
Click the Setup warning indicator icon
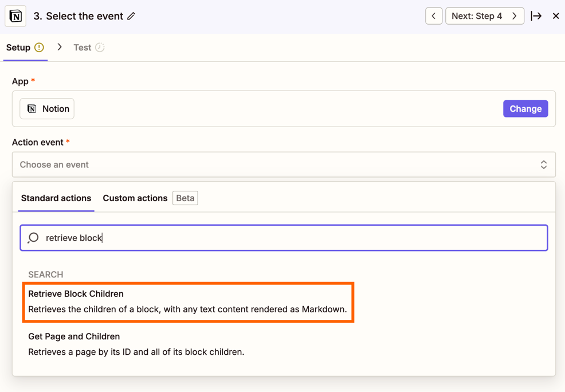pyautogui.click(x=39, y=48)
